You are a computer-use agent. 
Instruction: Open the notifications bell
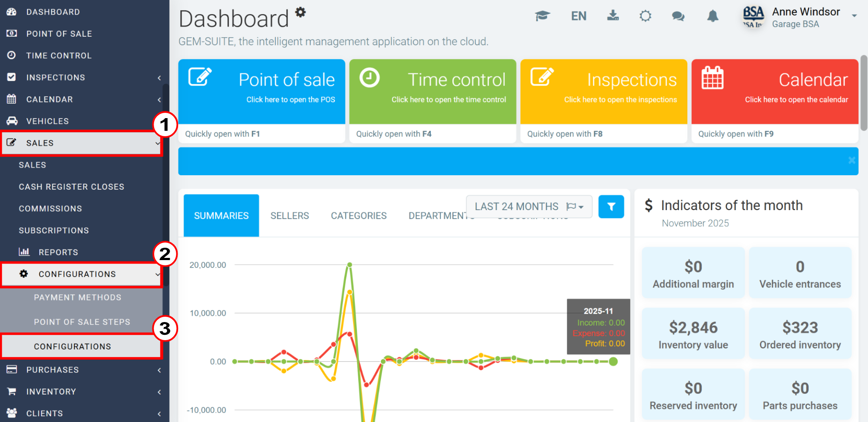713,16
